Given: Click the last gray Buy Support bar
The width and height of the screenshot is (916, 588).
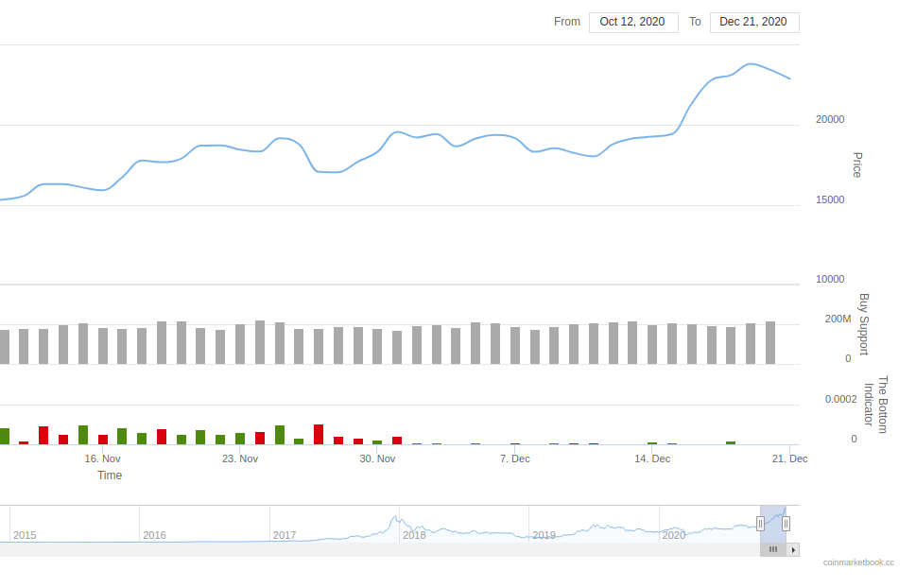Looking at the screenshot, I should 770,342.
